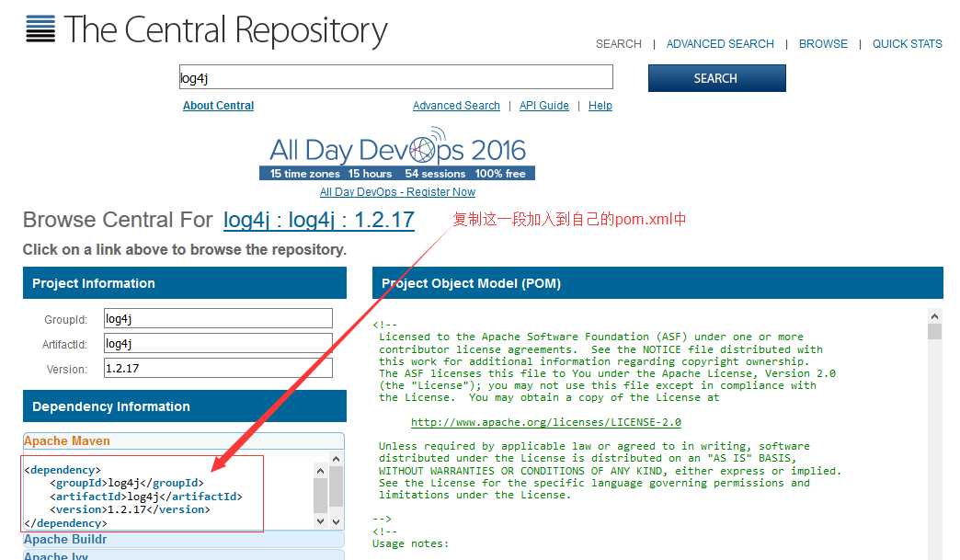Viewport: 960px width, 560px height.
Task: Open BROWSE in top navigation
Action: 823,44
